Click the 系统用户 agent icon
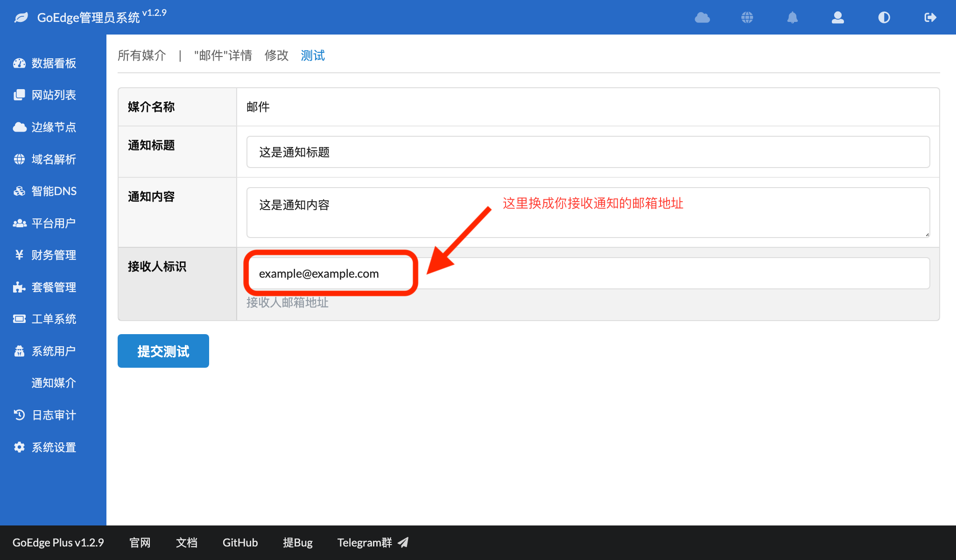Screen dimensions: 956x560 pyautogui.click(x=19, y=351)
